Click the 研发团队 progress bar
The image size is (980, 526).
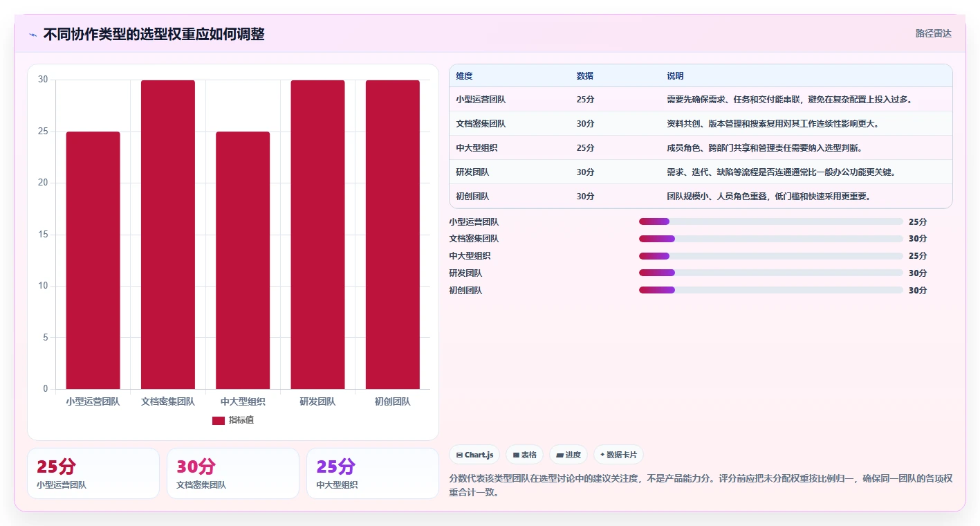(x=770, y=273)
